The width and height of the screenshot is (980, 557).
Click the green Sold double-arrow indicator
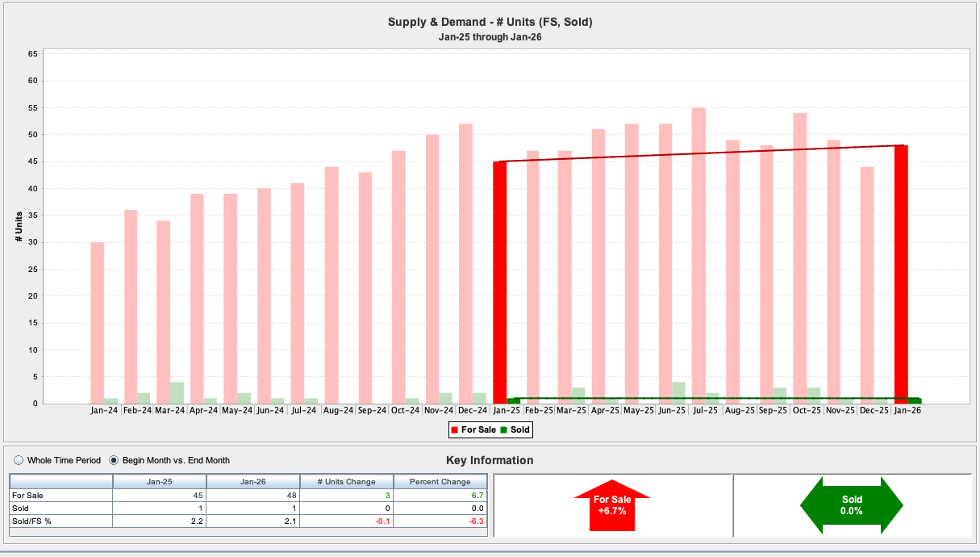[851, 505]
